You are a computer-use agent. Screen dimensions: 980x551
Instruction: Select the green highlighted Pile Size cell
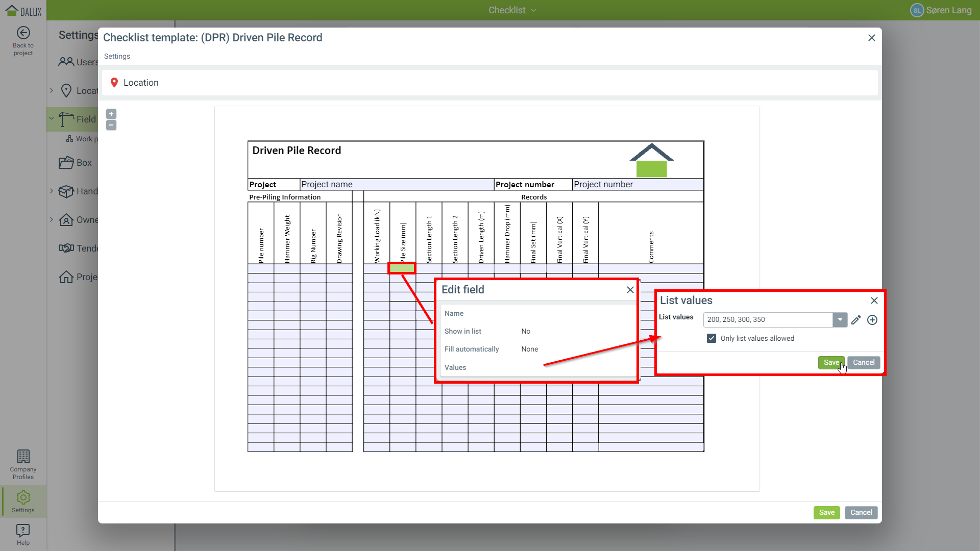[x=402, y=268]
